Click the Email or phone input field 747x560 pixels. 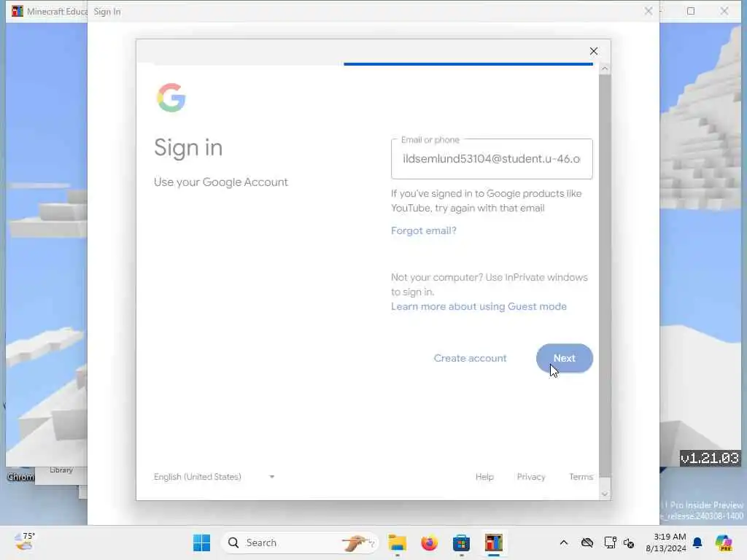[x=492, y=159]
